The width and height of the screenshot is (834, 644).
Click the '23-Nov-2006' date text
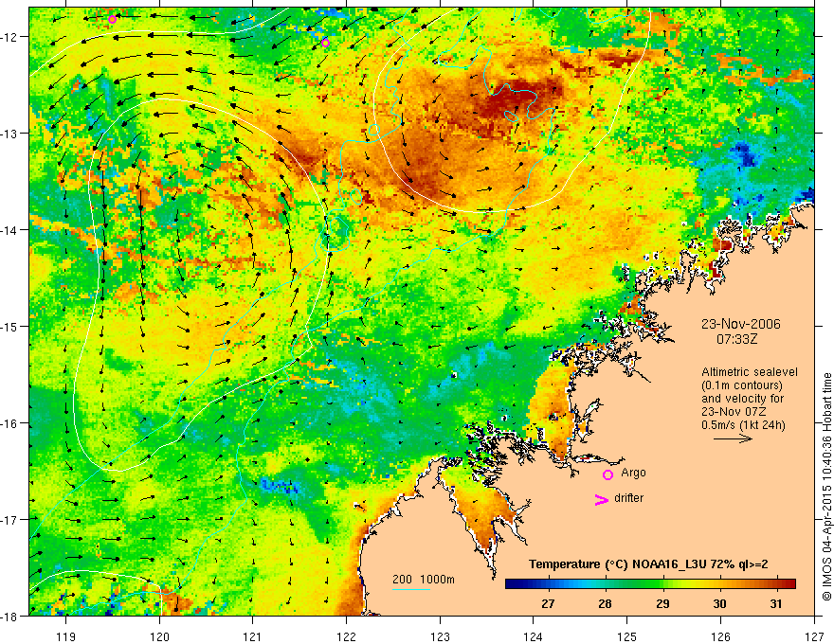click(x=741, y=324)
